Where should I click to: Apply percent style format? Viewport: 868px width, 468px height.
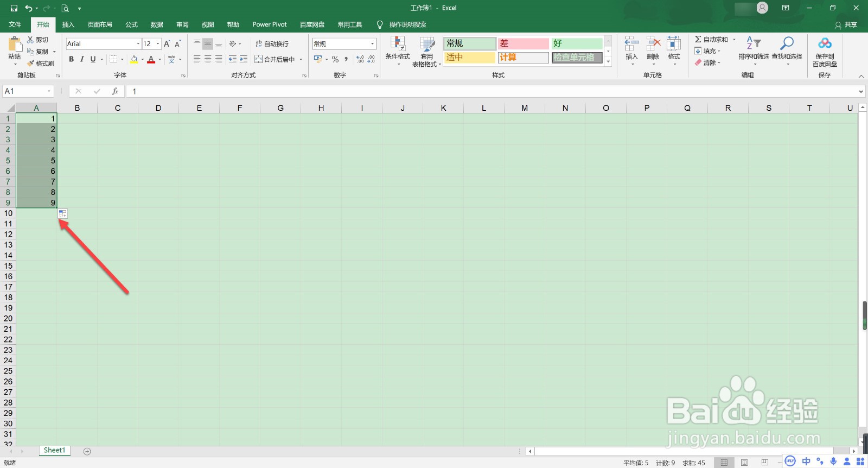pyautogui.click(x=335, y=59)
